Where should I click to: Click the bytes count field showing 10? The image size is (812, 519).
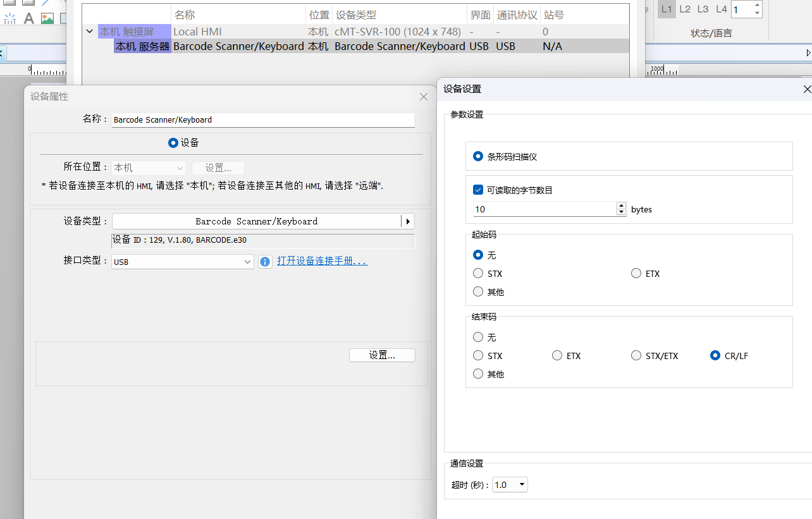coord(544,209)
